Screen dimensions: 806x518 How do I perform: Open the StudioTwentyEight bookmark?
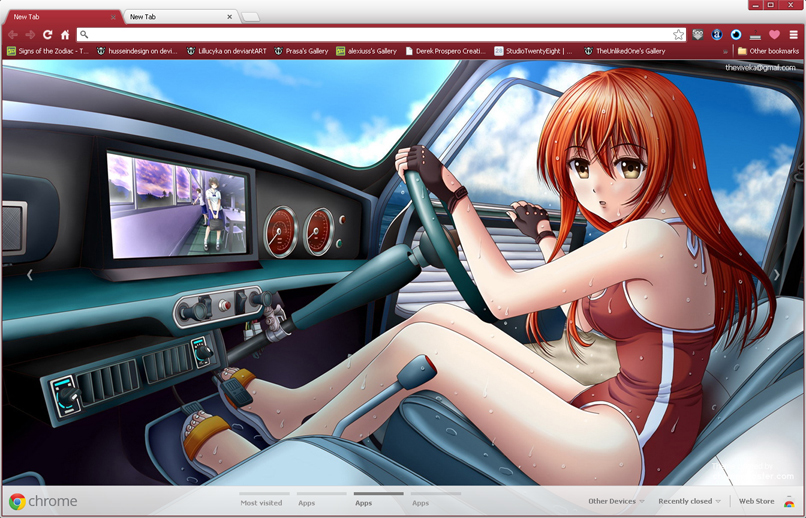534,51
